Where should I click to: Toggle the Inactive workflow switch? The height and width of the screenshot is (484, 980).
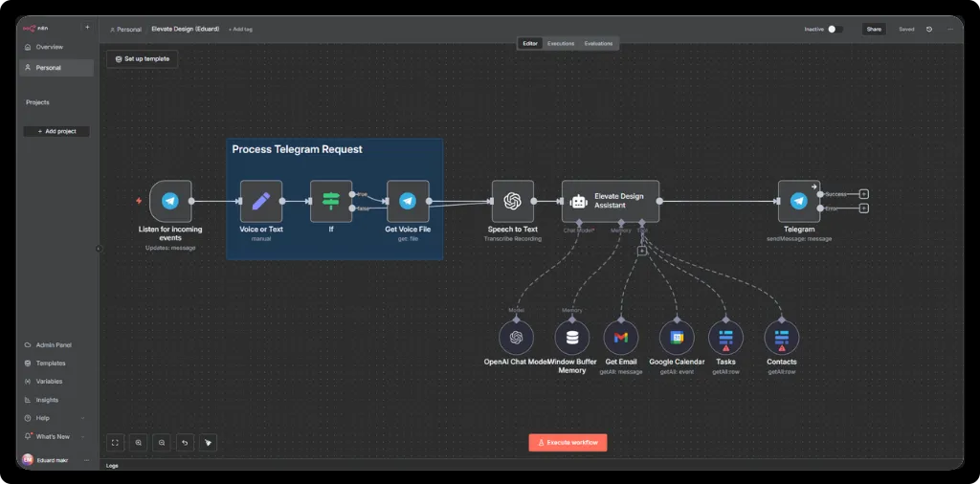point(835,30)
